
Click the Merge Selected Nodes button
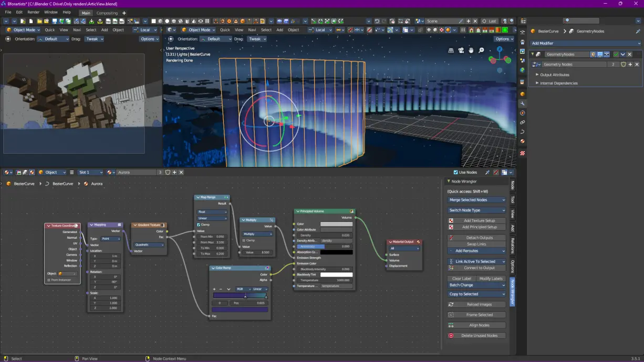tap(476, 199)
